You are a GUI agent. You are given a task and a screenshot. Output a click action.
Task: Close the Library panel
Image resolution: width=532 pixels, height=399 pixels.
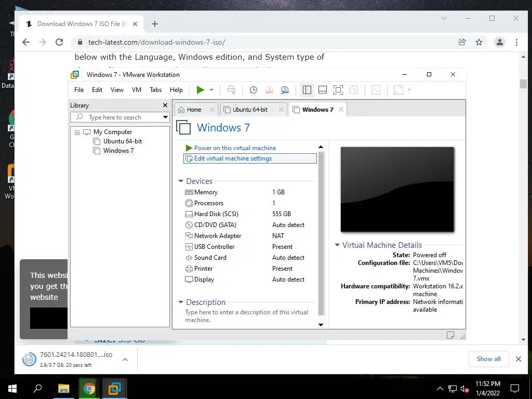[x=165, y=105]
